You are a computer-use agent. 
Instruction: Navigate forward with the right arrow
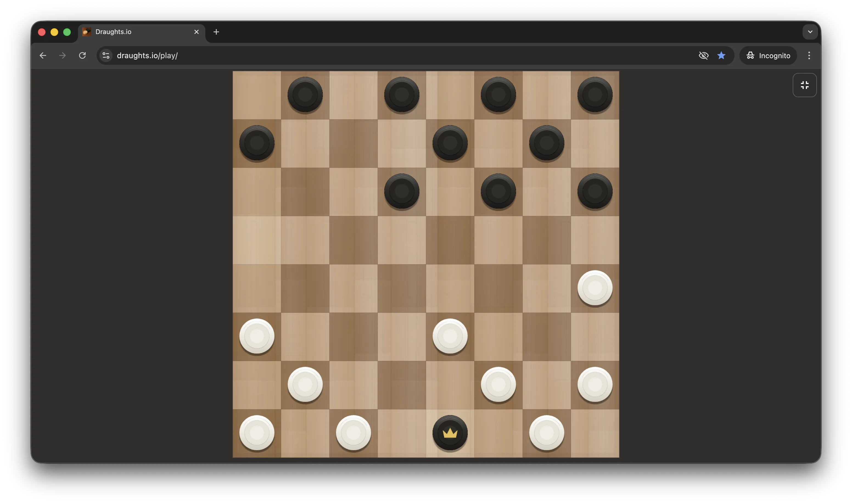[x=62, y=55]
